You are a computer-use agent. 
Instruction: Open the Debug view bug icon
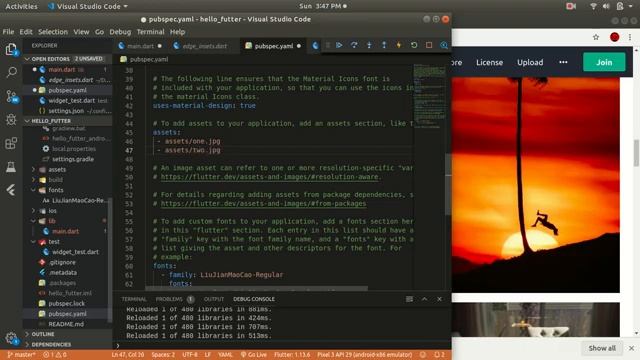click(x=11, y=120)
